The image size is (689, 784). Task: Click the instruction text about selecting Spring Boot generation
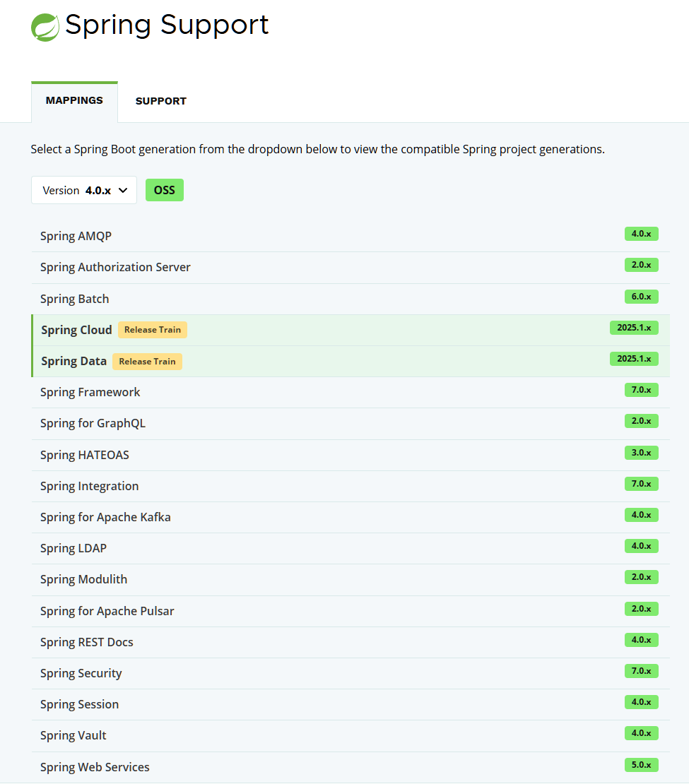(318, 149)
